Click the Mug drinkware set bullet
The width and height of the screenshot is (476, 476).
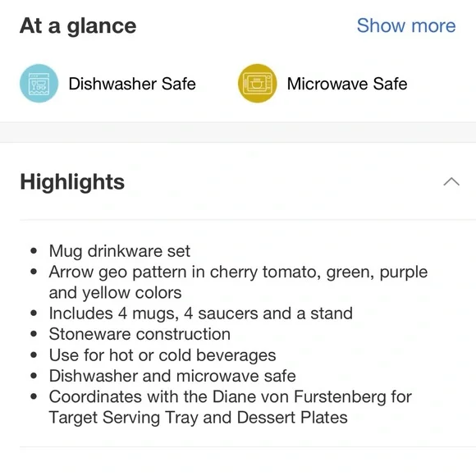[x=120, y=251]
